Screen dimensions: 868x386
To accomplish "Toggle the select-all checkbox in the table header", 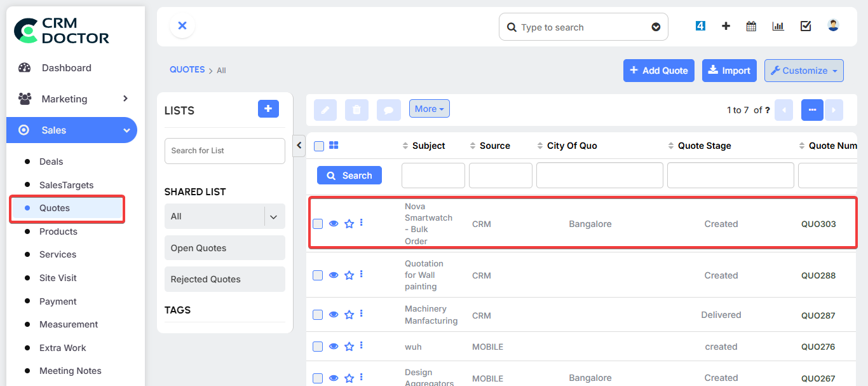I will [x=318, y=146].
